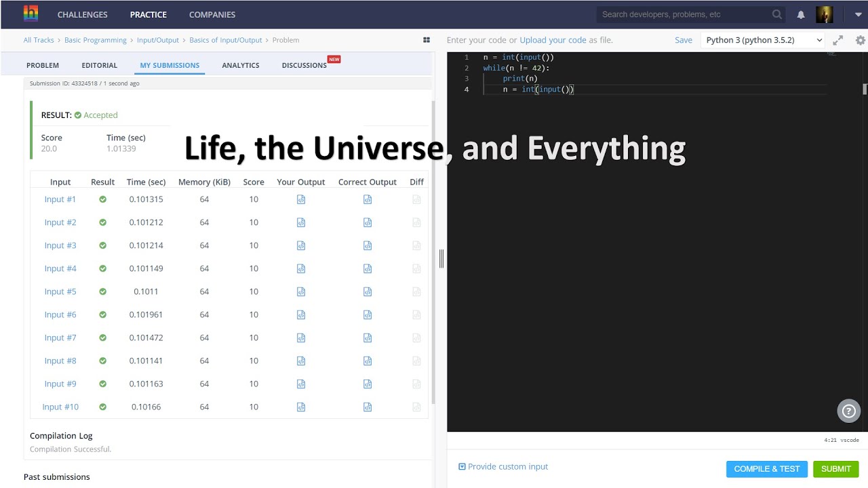
Task: Click the Memory (KiB) column header
Action: pyautogui.click(x=204, y=182)
